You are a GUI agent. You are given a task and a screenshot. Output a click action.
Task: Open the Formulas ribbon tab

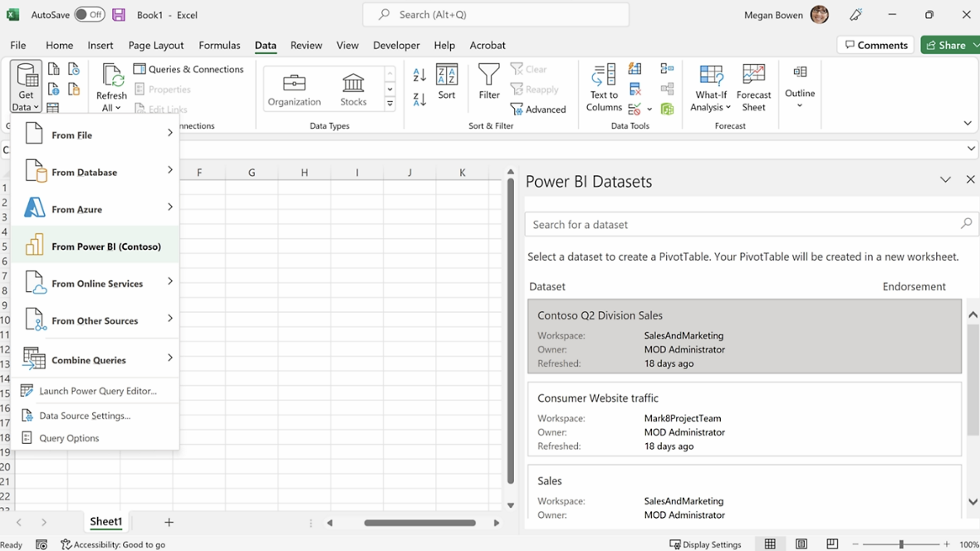[219, 46]
